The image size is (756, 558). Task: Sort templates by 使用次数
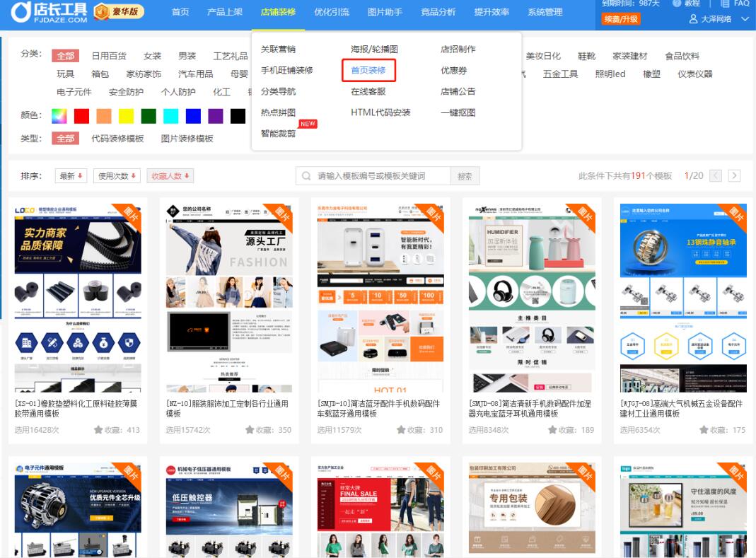117,176
